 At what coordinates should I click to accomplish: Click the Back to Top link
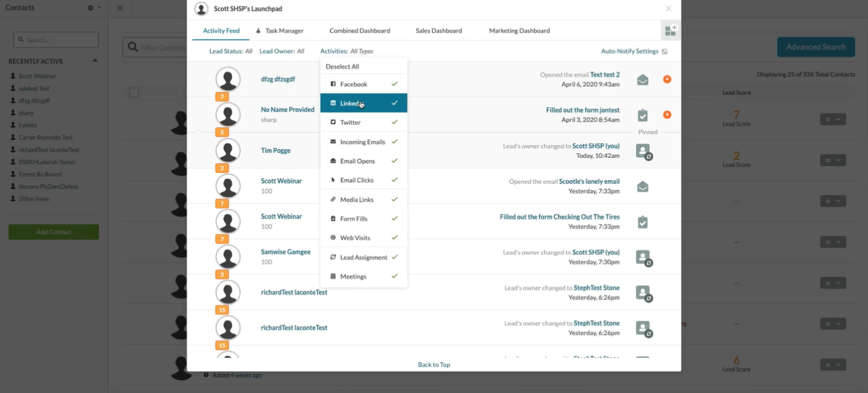coord(434,365)
